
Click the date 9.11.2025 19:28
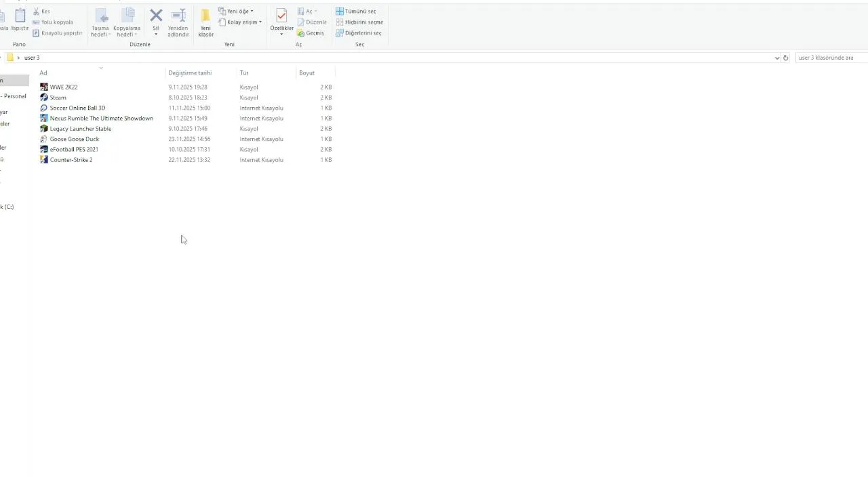point(188,87)
